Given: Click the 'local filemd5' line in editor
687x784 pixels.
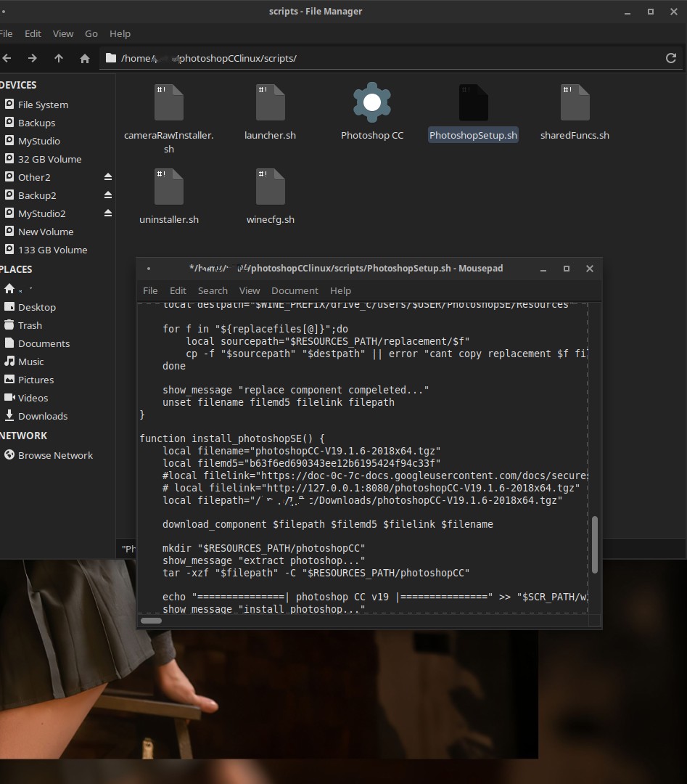Looking at the screenshot, I should (x=302, y=463).
